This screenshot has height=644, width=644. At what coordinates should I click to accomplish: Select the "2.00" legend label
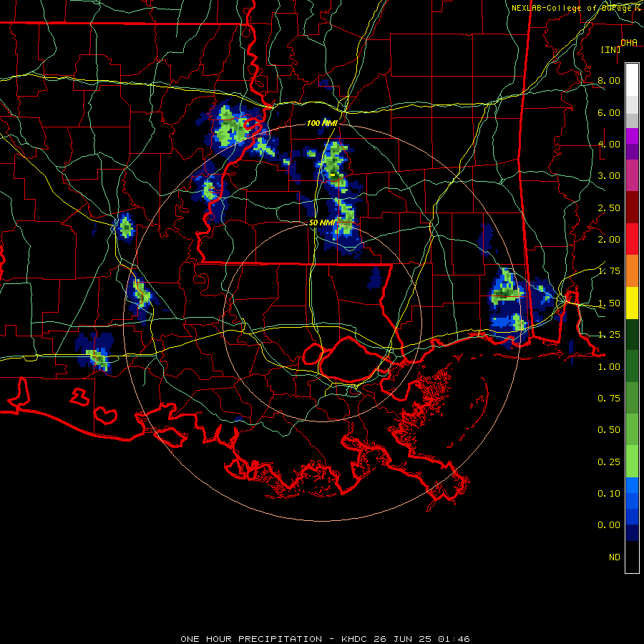point(609,240)
